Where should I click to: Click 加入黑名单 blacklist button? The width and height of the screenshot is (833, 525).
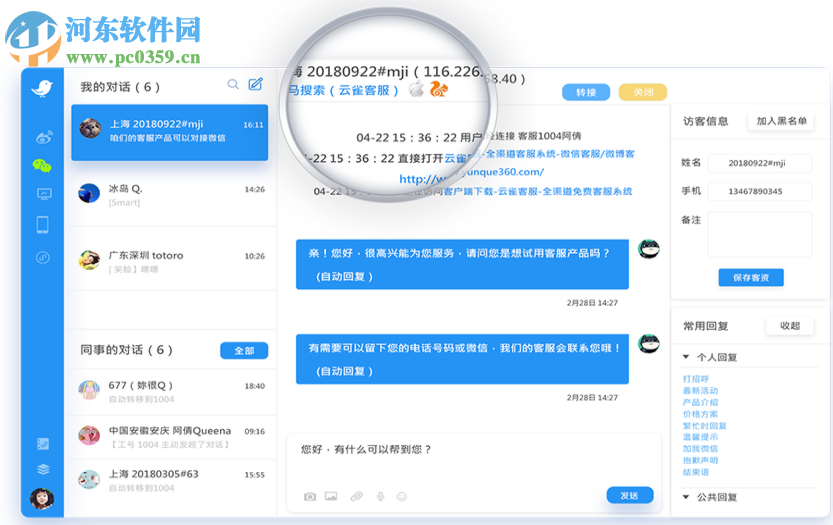(781, 121)
